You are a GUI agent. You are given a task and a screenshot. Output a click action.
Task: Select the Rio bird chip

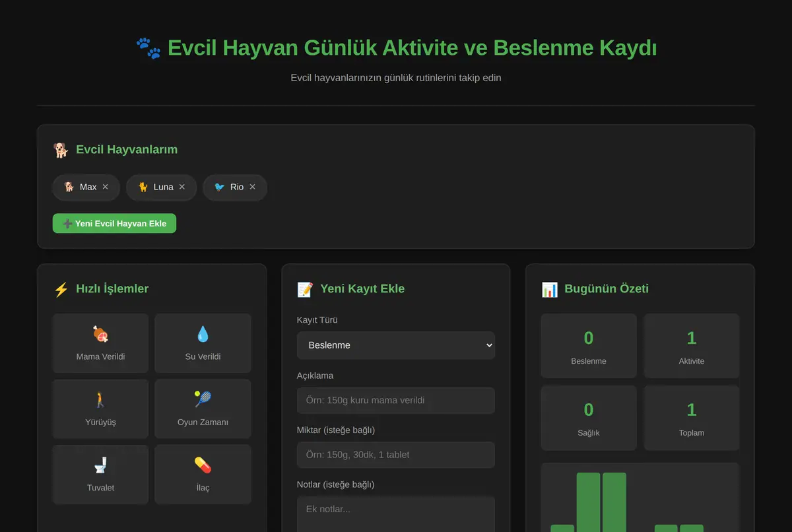point(235,187)
